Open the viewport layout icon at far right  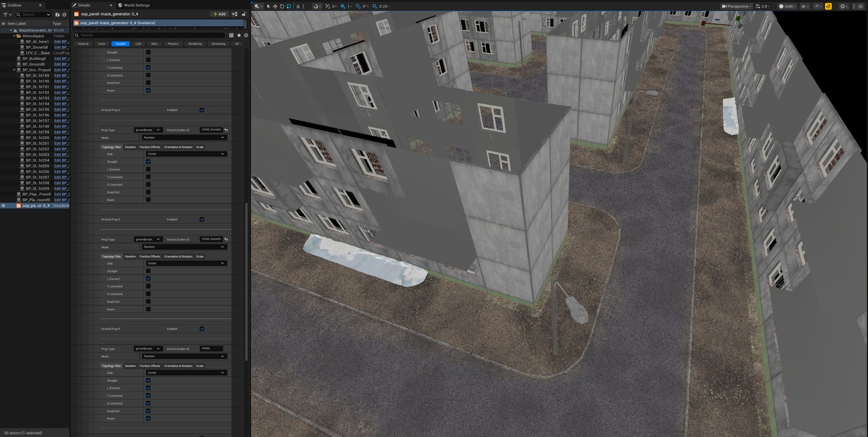coord(860,7)
